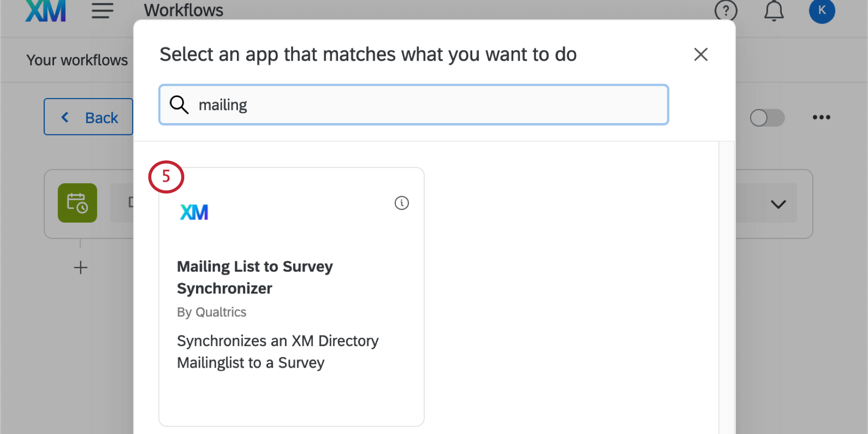Click the Workflows page title
The image size is (868, 434).
(x=183, y=10)
